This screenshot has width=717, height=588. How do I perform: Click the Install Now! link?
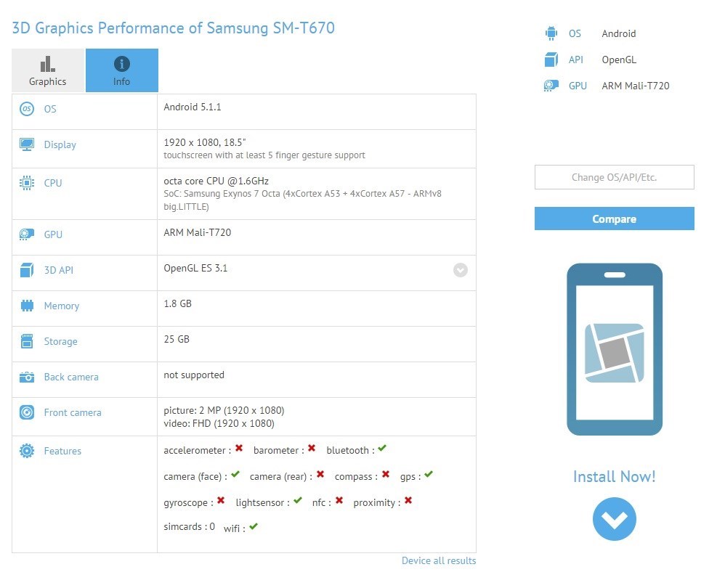(614, 476)
